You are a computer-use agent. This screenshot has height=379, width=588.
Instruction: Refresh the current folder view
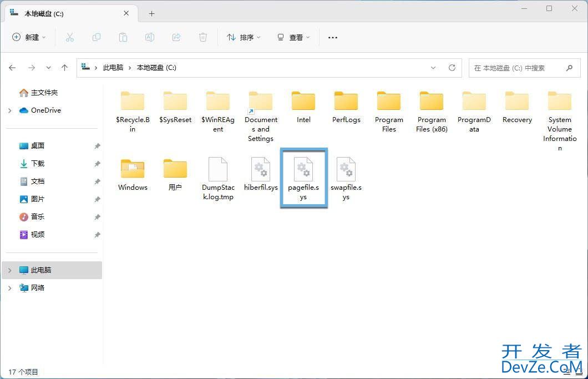pos(452,68)
